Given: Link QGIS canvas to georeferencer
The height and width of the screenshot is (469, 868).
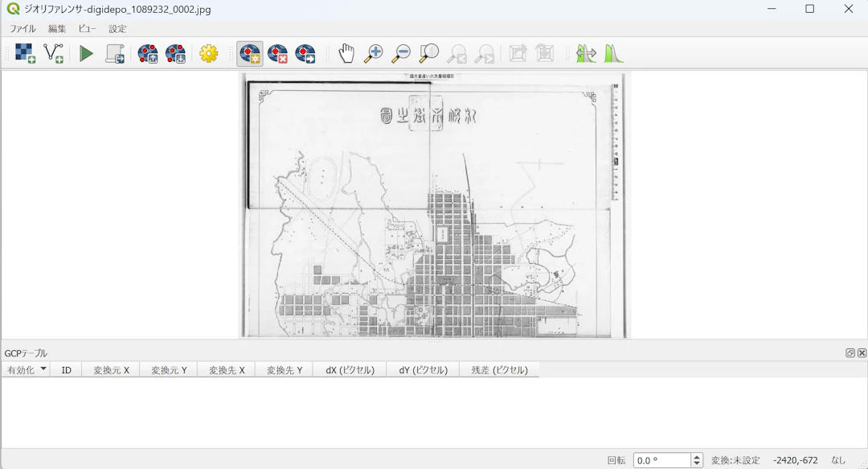Looking at the screenshot, I should tap(545, 53).
